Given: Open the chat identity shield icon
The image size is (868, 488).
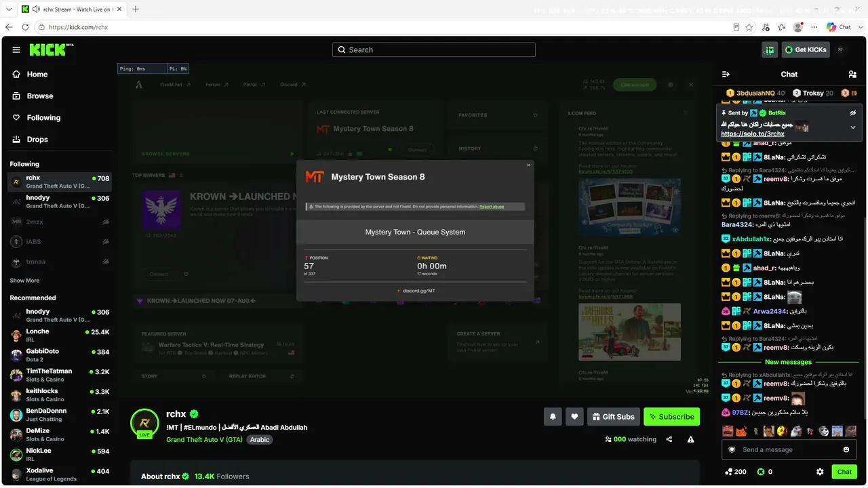Looking at the screenshot, I should click(x=732, y=449).
